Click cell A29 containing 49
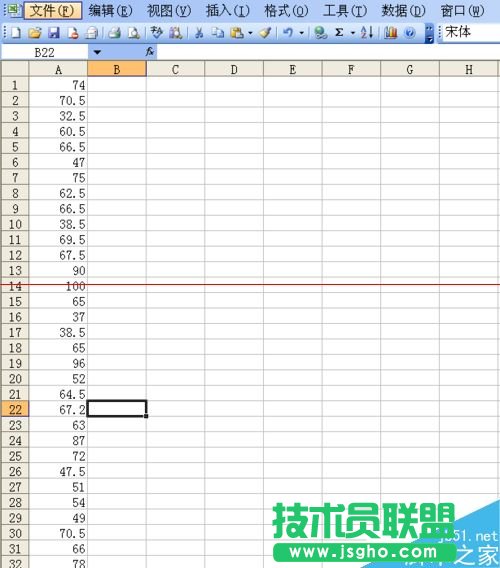 [58, 517]
